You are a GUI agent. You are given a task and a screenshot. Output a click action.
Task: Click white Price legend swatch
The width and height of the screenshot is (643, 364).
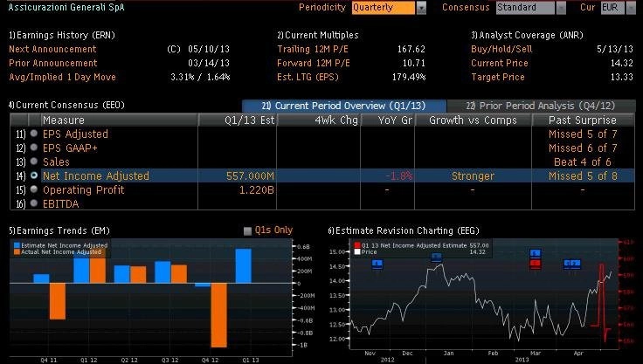357,251
